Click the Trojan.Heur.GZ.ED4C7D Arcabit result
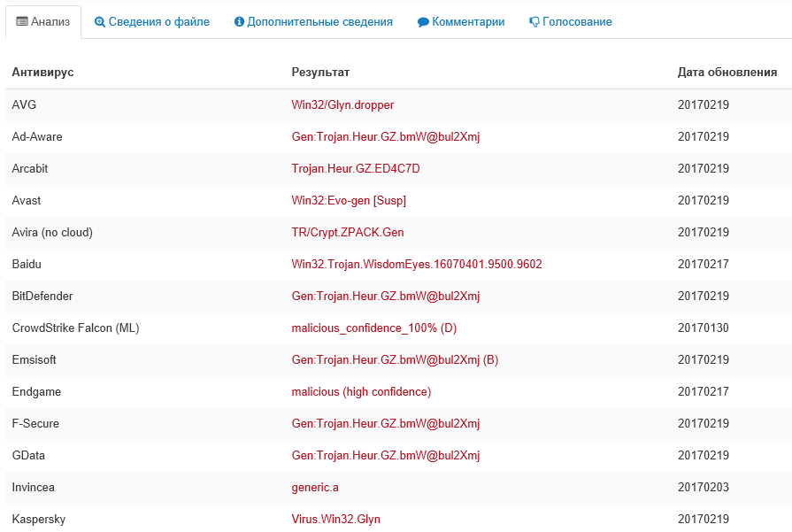 coord(356,169)
